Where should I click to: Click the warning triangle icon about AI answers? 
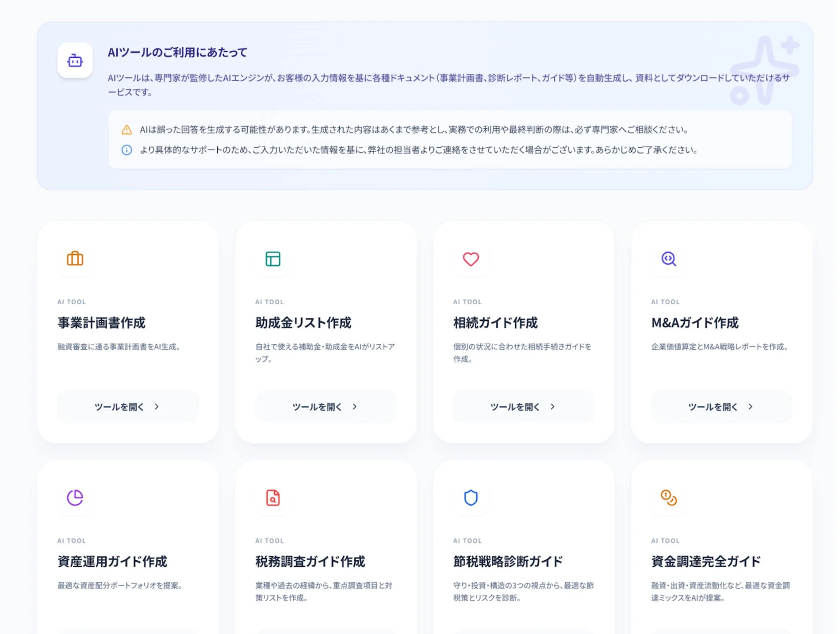point(127,130)
